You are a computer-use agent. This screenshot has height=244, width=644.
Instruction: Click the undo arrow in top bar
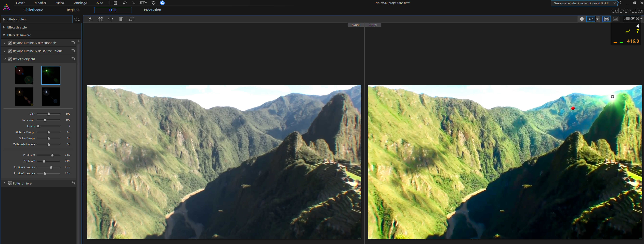(124, 3)
